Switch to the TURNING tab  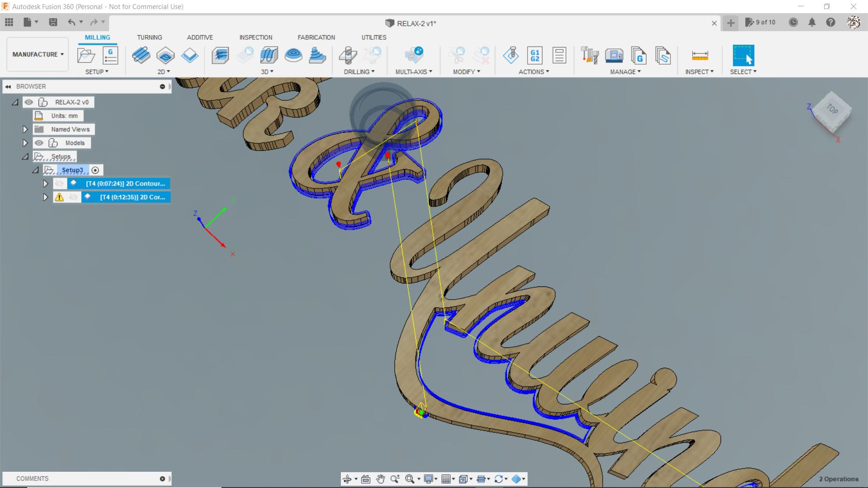150,37
